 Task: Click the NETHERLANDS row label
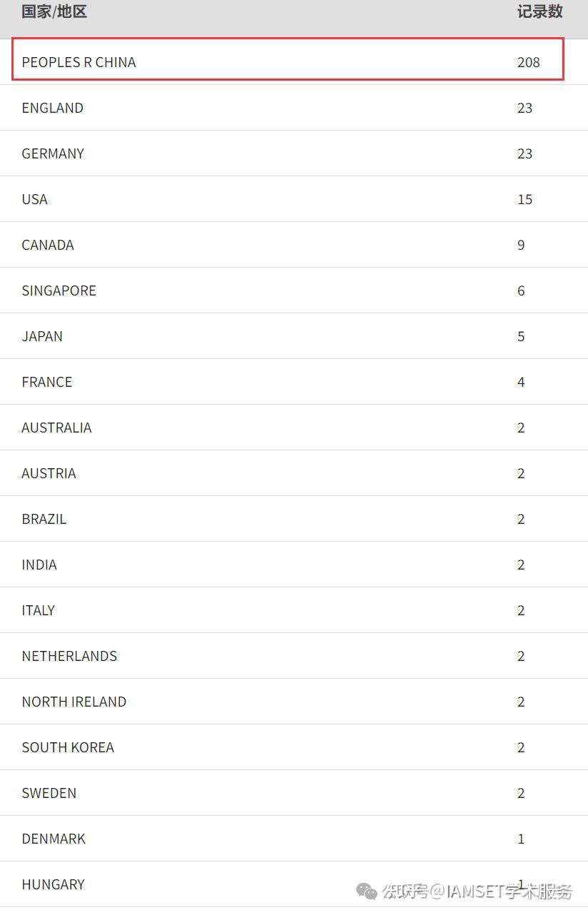click(69, 656)
